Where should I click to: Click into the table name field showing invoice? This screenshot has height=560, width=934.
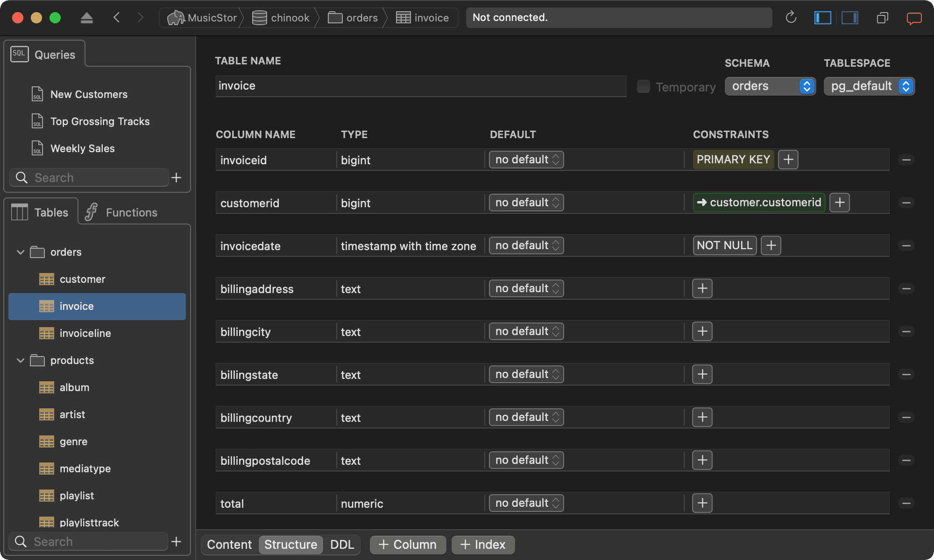420,86
